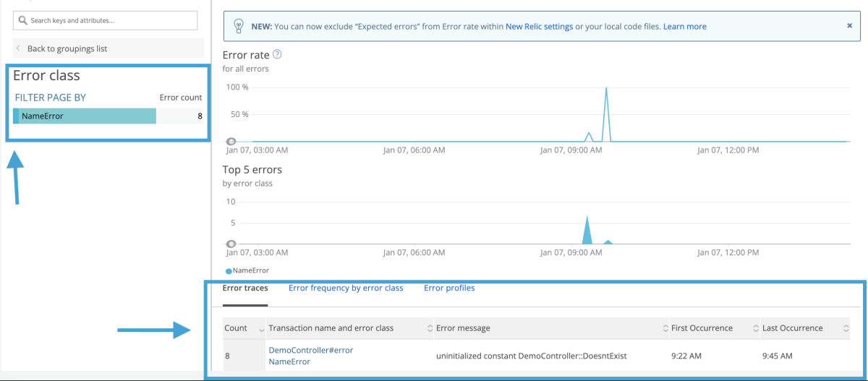
Task: Sort by the Count column arrow
Action: [261, 328]
